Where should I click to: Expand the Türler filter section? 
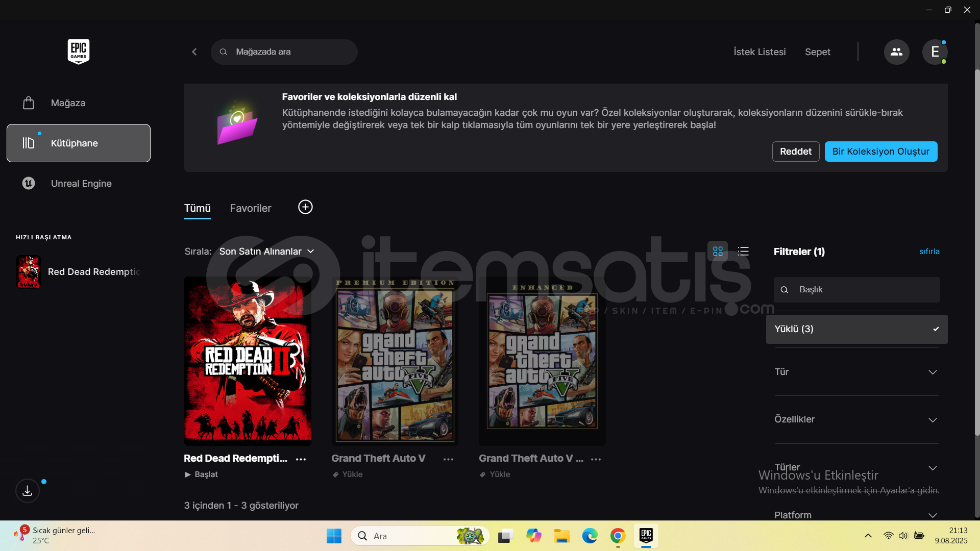pos(856,467)
